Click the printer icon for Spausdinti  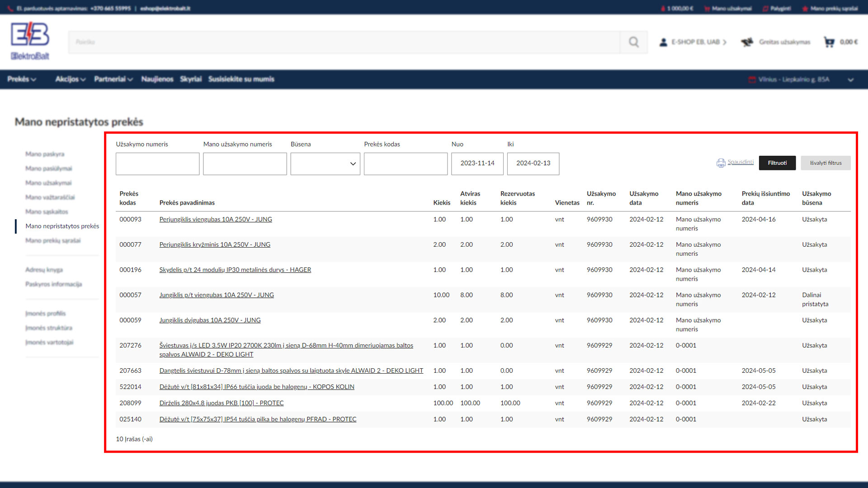721,163
